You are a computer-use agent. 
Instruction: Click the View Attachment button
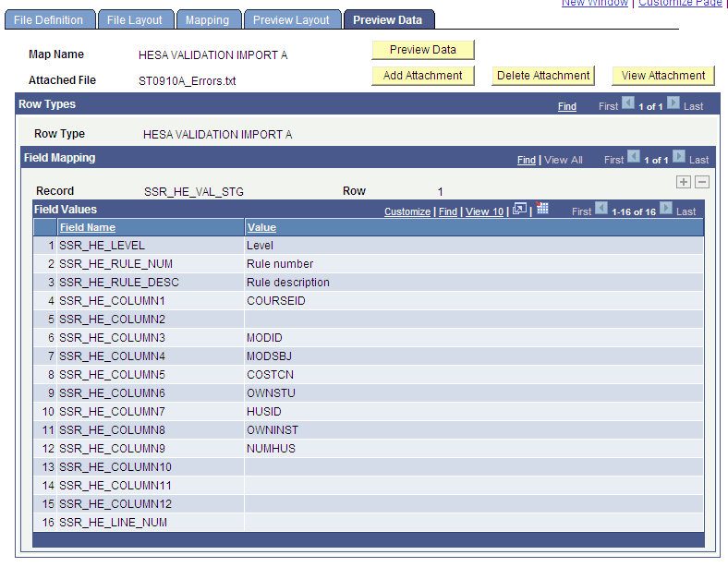(663, 76)
